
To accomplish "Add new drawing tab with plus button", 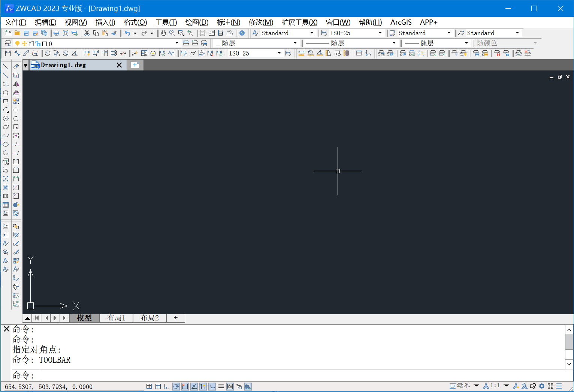I will tap(135, 65).
